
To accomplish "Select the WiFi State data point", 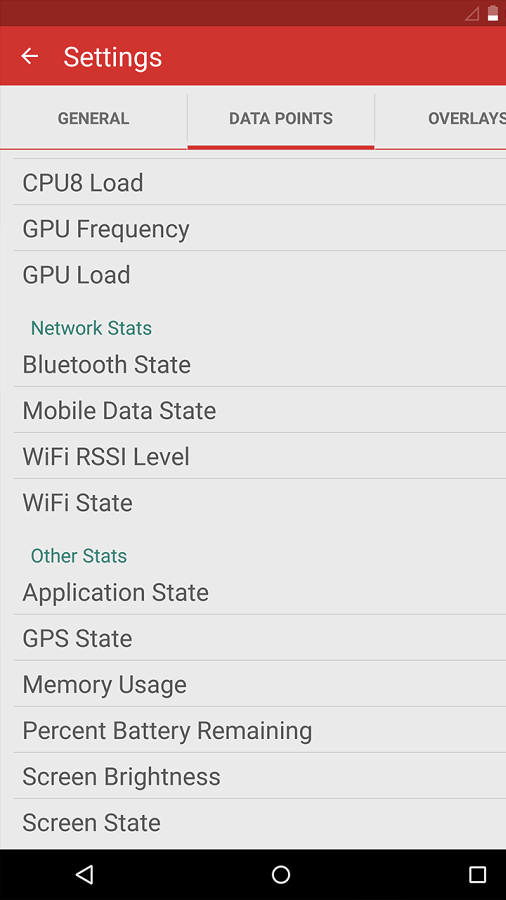I will tap(260, 502).
